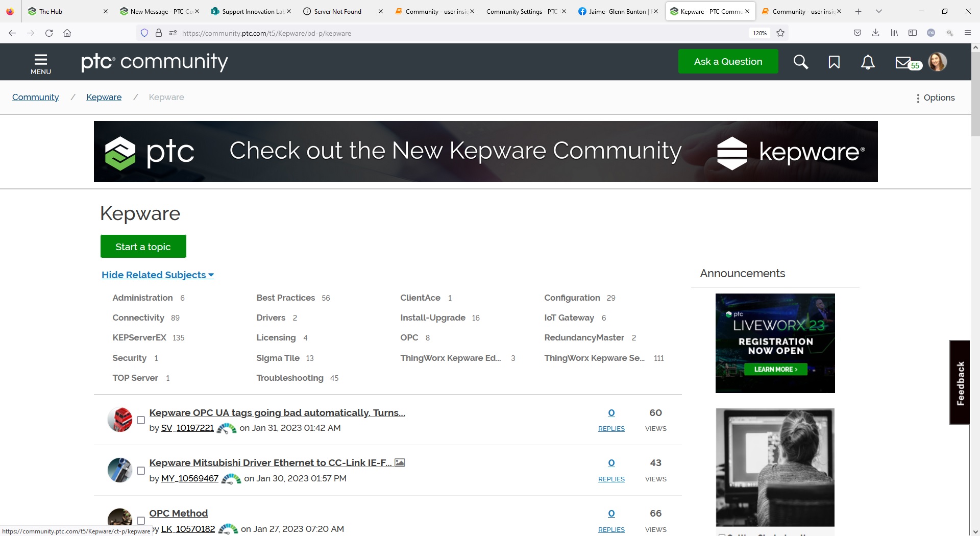Collapse Hide Related Subjects section
Viewport: 980px width, 536px height.
(157, 275)
